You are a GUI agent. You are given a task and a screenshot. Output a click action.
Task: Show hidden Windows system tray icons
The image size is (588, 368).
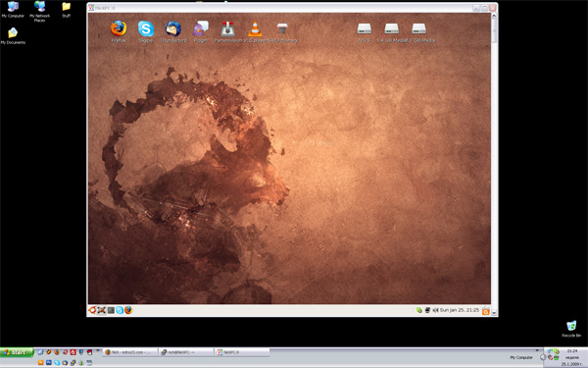point(543,357)
